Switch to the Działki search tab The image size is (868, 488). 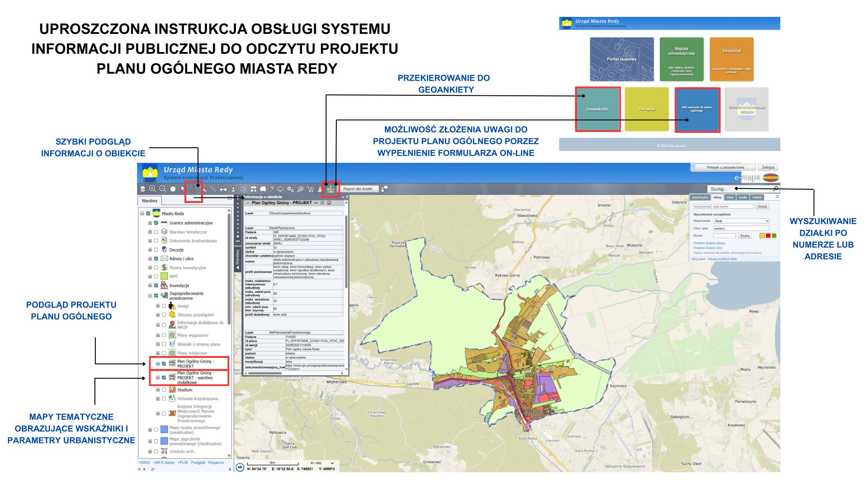(x=743, y=197)
